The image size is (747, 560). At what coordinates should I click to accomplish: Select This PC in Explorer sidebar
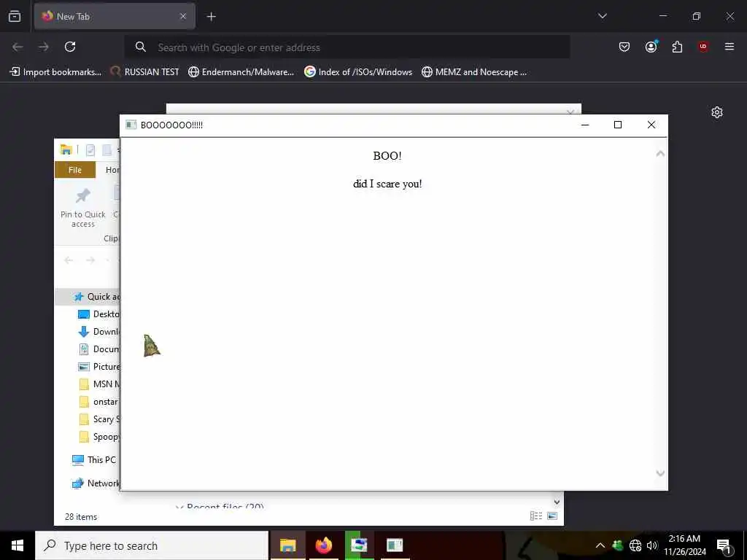coord(94,460)
